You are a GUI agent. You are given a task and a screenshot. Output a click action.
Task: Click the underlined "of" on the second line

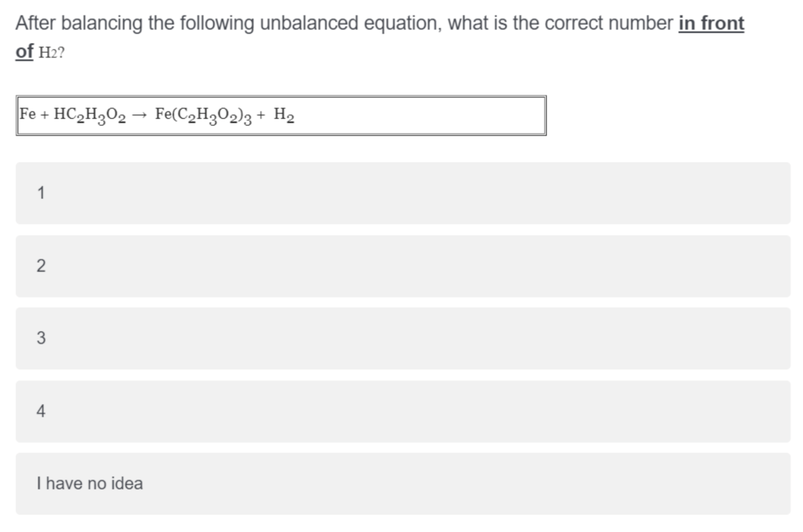(x=24, y=51)
